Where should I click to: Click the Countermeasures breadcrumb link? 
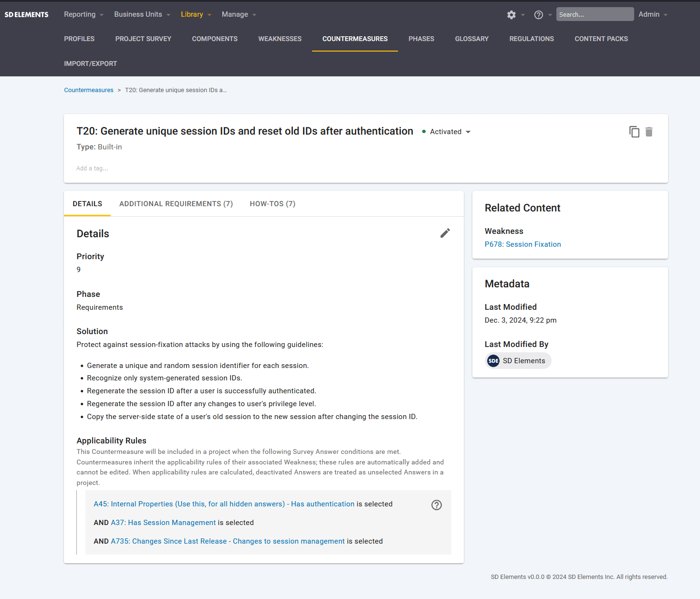(89, 90)
